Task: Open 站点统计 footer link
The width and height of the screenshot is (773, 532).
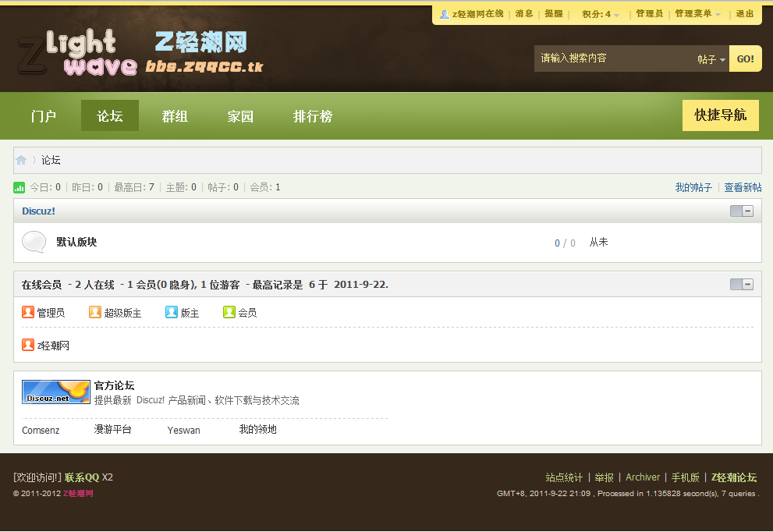Action: click(564, 477)
